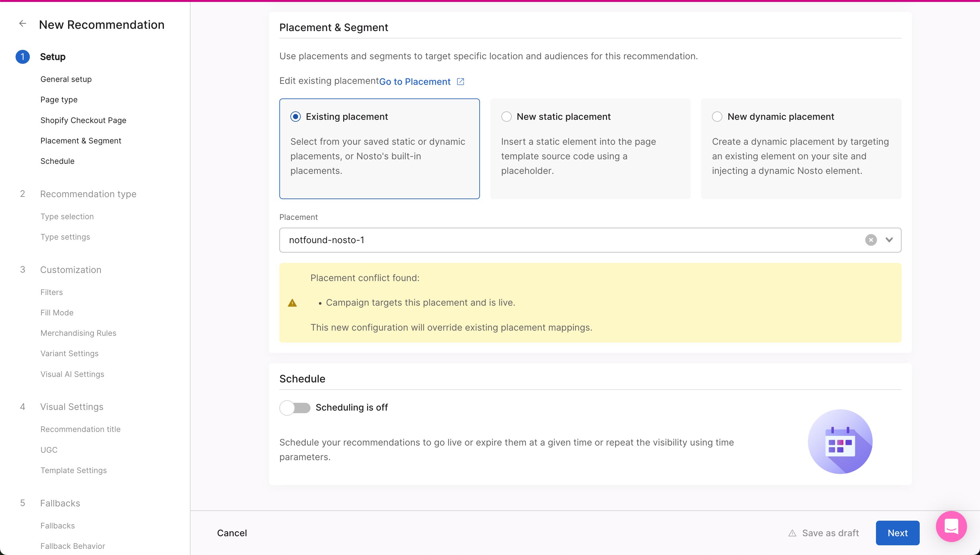Expand the Placement dropdown chevron
Image resolution: width=980 pixels, height=555 pixels.
[x=889, y=240]
